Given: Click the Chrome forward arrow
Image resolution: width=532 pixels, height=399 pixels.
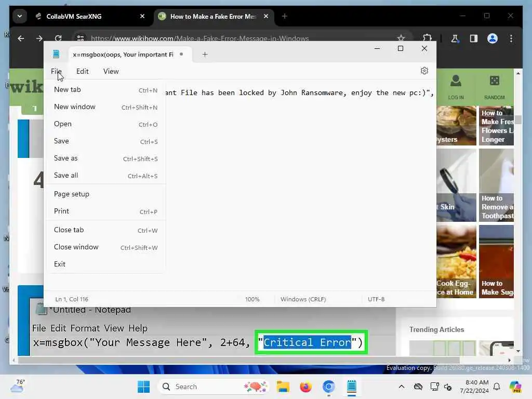Looking at the screenshot, I should [39, 38].
